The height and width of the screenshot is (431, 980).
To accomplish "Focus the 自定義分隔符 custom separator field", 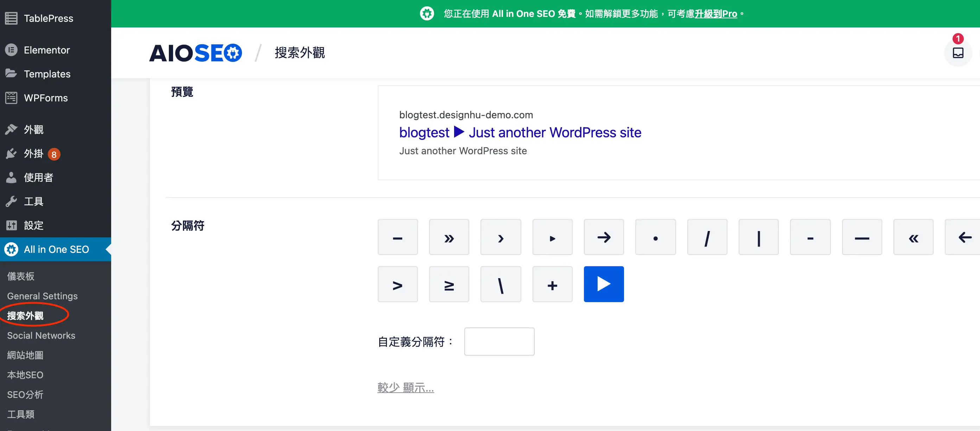I will click(x=499, y=342).
